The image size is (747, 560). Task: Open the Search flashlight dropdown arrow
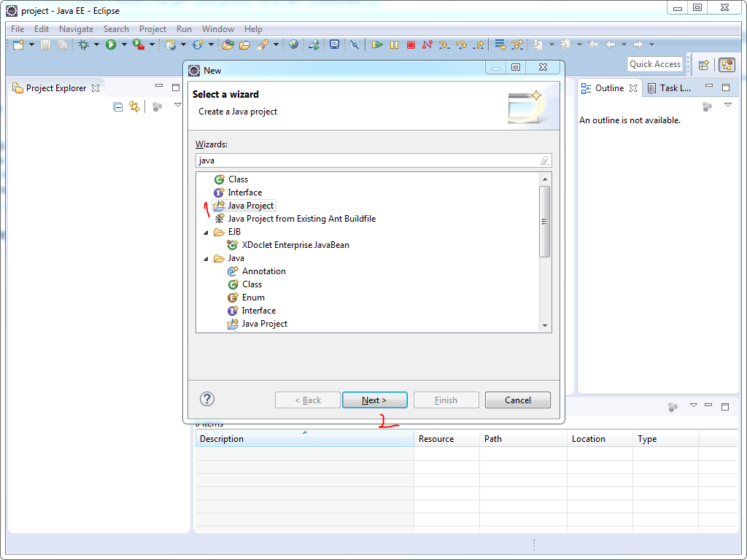point(275,44)
